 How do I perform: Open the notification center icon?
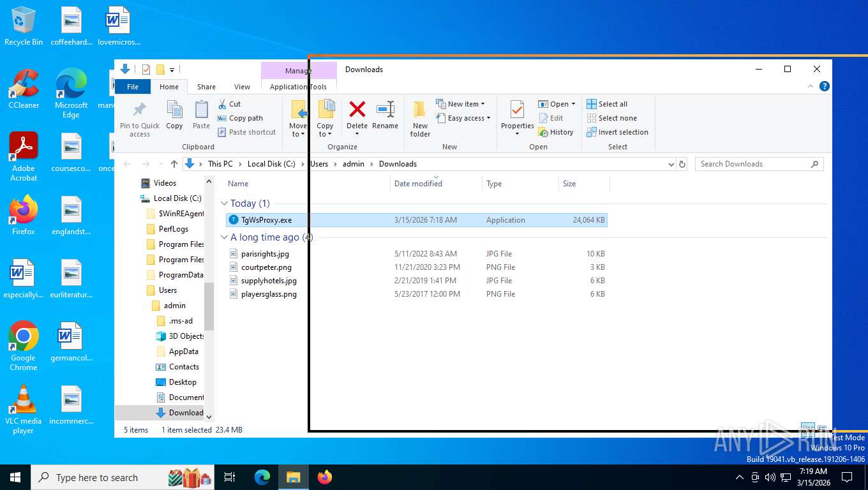[x=847, y=477]
